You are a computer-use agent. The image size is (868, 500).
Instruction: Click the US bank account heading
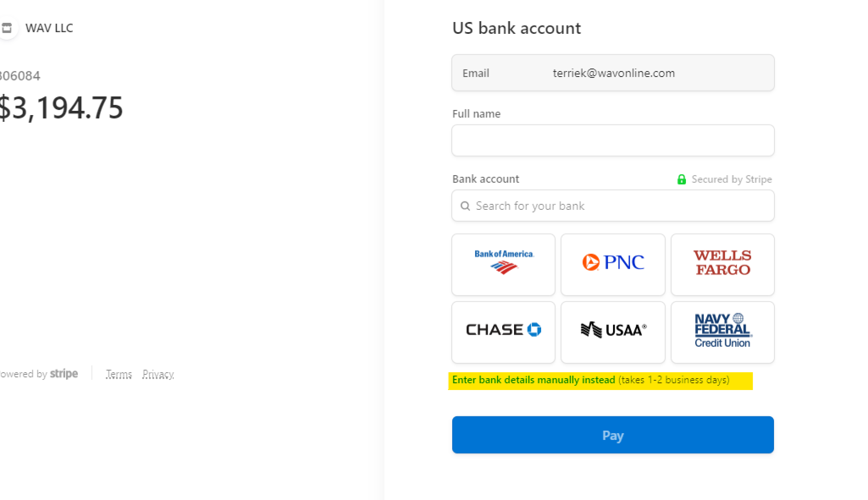517,28
